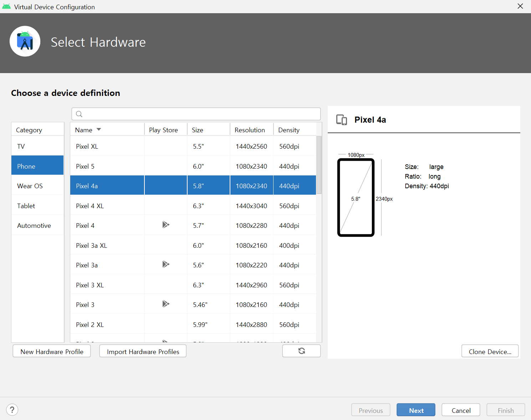This screenshot has height=420, width=531.
Task: Click Import Hardware Profiles button
Action: click(143, 351)
